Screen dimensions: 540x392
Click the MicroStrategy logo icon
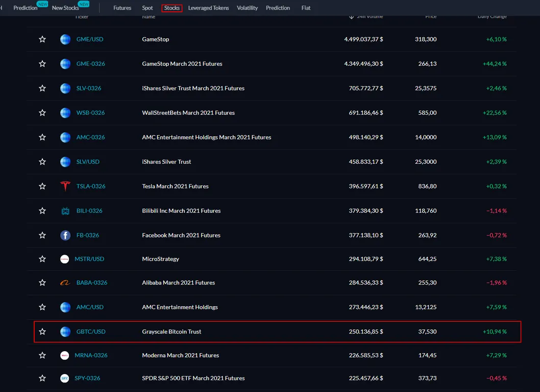point(64,259)
